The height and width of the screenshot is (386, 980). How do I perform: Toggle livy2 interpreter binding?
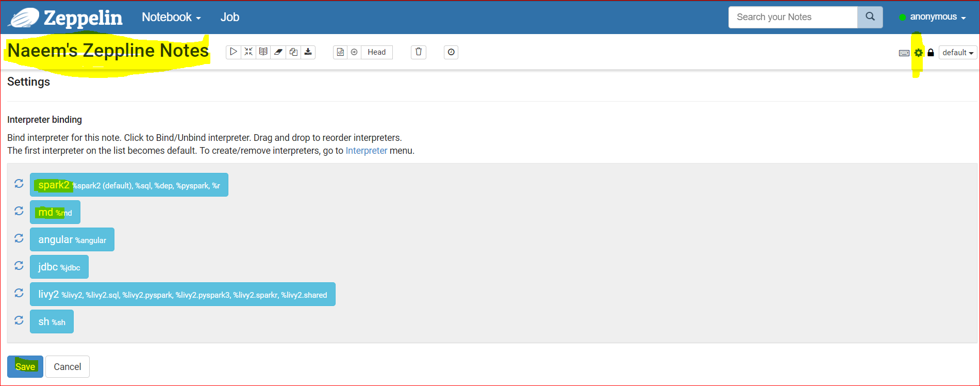coord(182,294)
